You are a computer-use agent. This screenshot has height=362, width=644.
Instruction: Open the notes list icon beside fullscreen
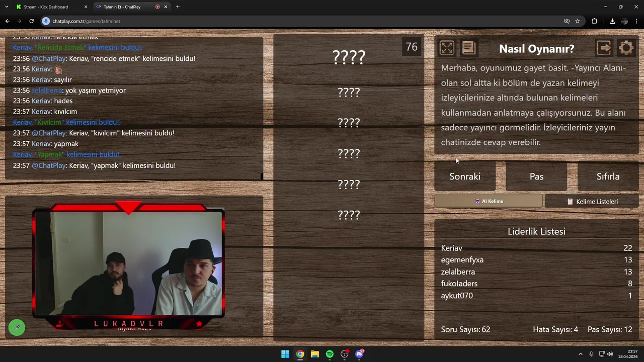469,48
